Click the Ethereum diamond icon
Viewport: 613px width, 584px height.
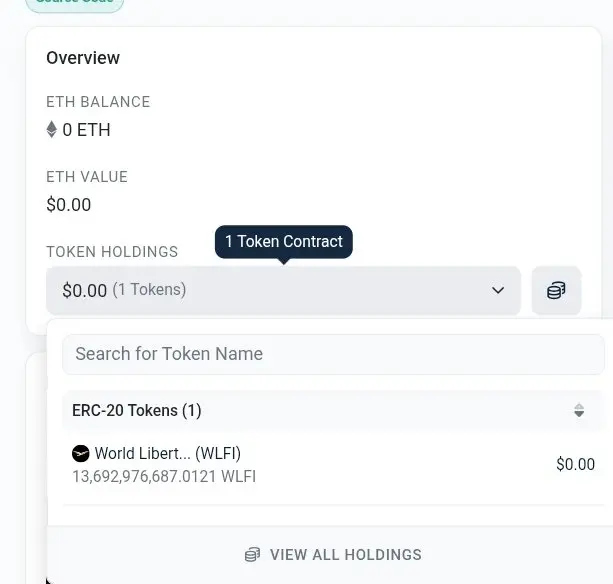(x=52, y=129)
